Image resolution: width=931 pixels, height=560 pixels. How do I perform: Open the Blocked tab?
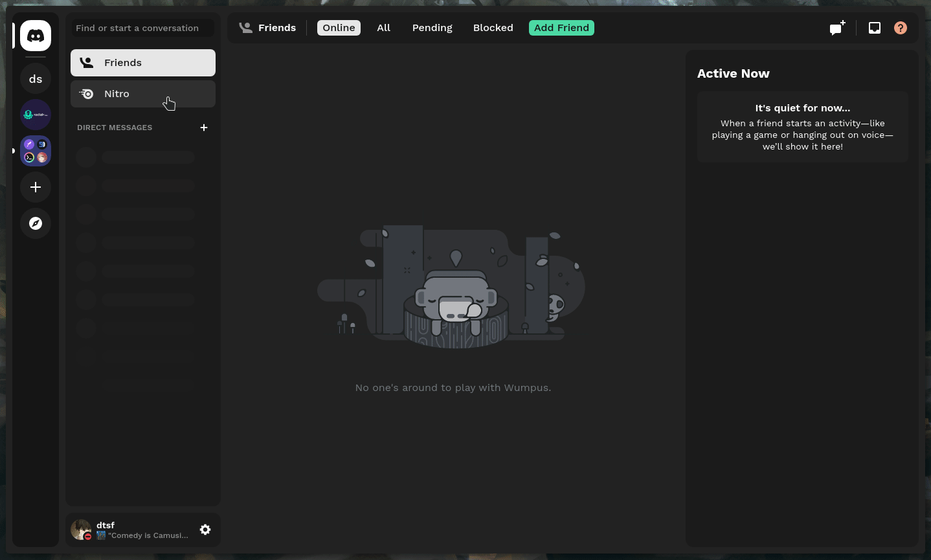click(493, 28)
